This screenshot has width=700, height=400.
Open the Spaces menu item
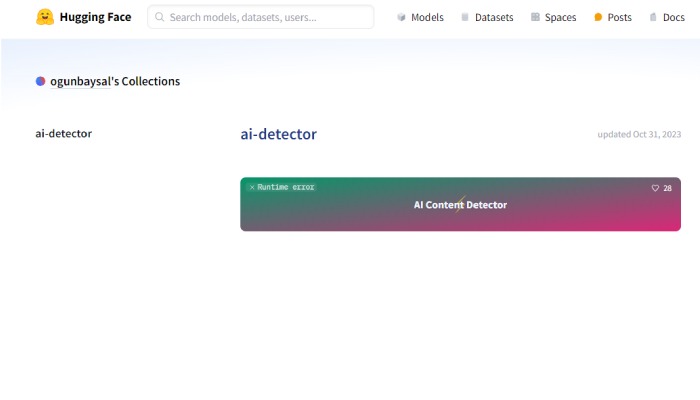click(554, 17)
